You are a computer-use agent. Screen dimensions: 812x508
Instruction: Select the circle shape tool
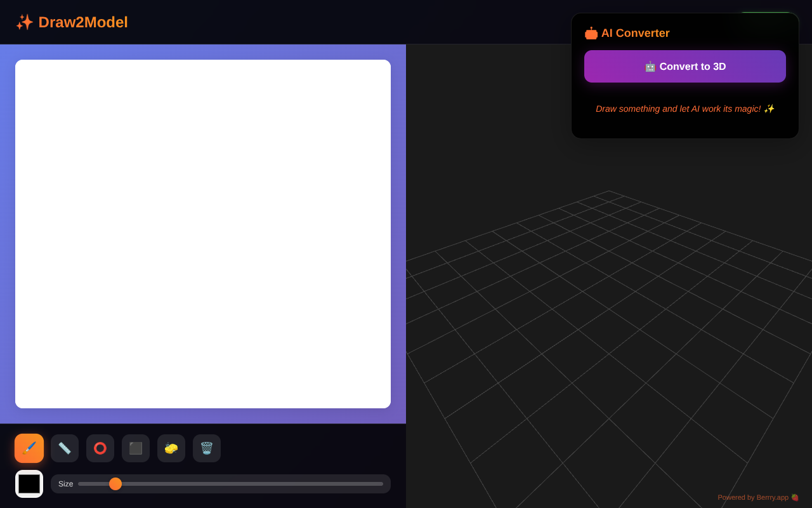pos(100,448)
